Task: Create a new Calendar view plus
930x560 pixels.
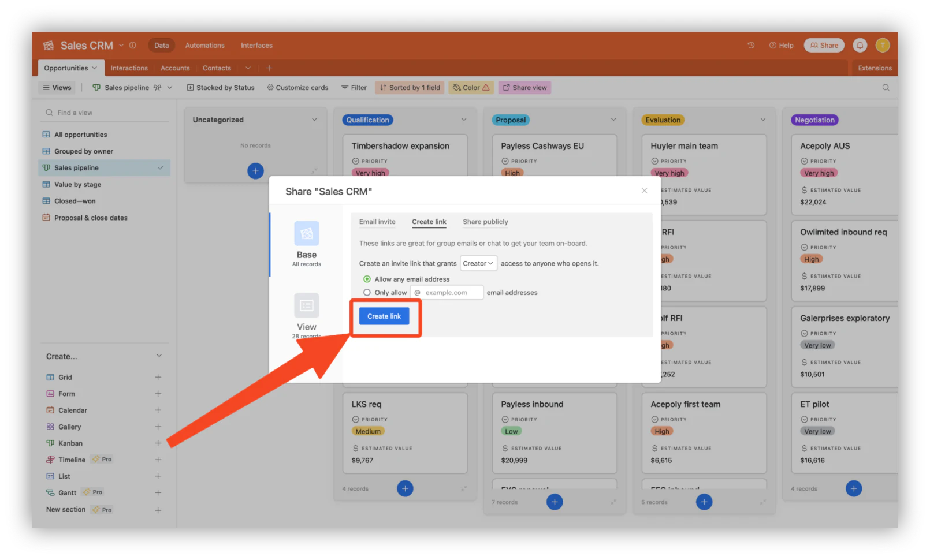Action: [x=158, y=410]
